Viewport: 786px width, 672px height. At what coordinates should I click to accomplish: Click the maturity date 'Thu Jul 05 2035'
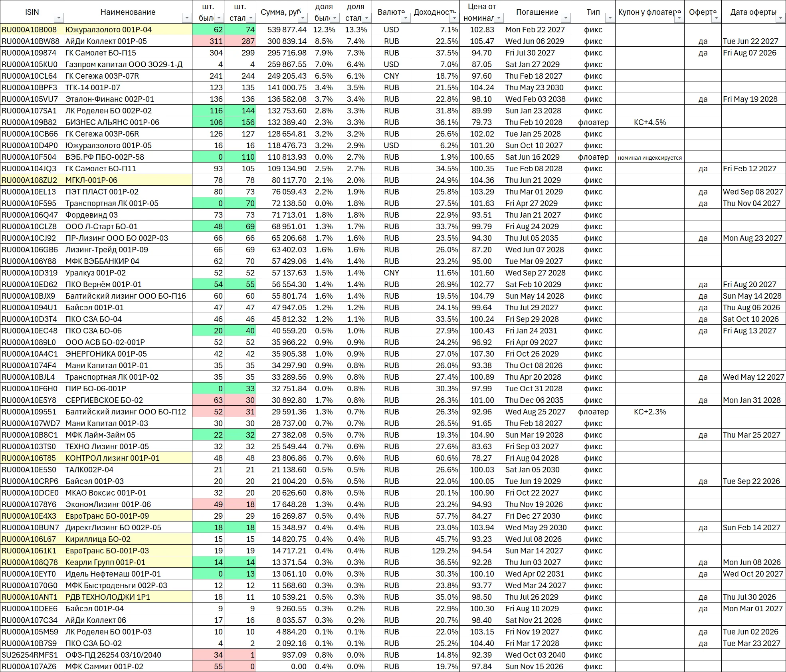click(537, 238)
